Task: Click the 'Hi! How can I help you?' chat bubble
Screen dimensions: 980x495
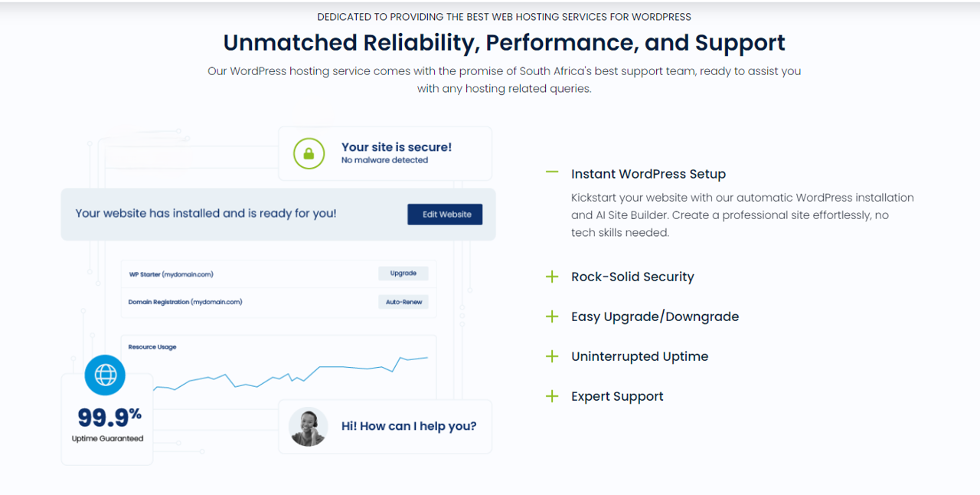Action: point(408,426)
